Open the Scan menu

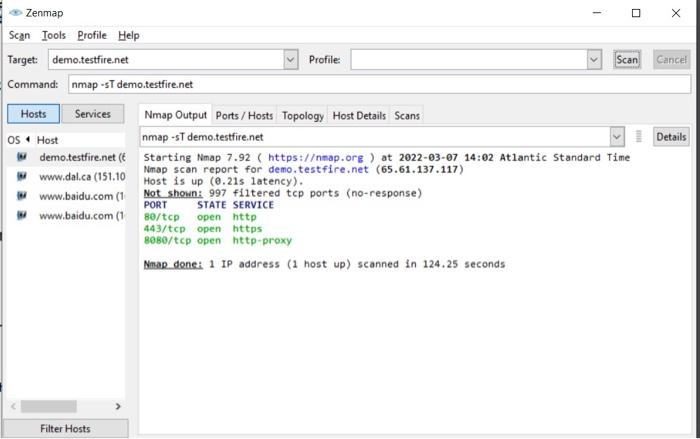(19, 35)
